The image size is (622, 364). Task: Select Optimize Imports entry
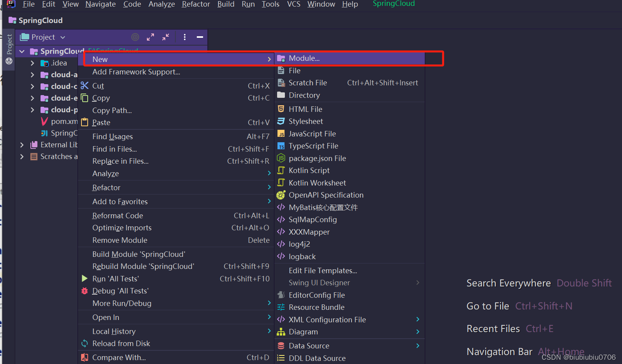(176, 228)
